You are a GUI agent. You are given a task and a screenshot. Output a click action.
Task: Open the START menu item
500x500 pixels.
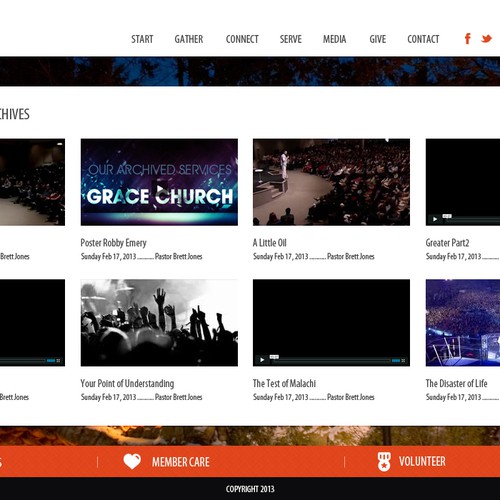142,39
